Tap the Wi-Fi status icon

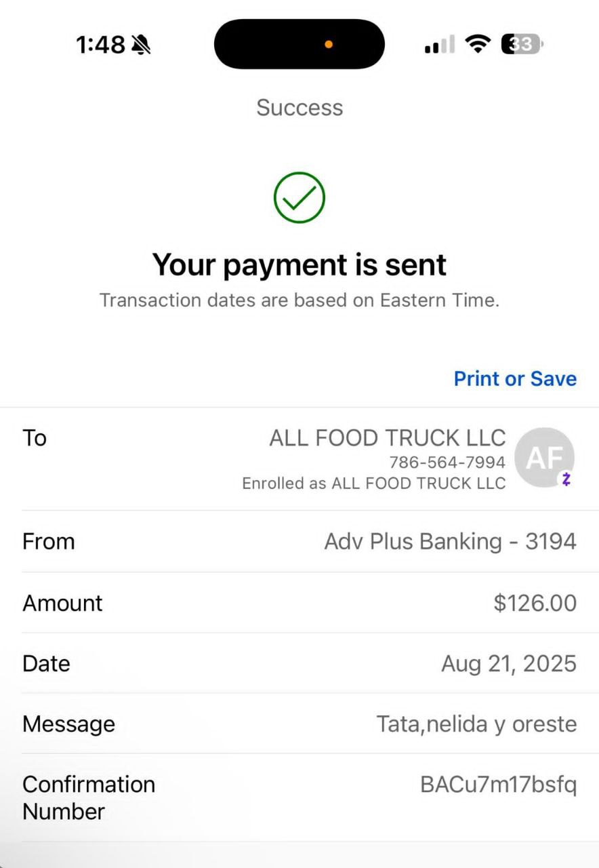pyautogui.click(x=478, y=45)
